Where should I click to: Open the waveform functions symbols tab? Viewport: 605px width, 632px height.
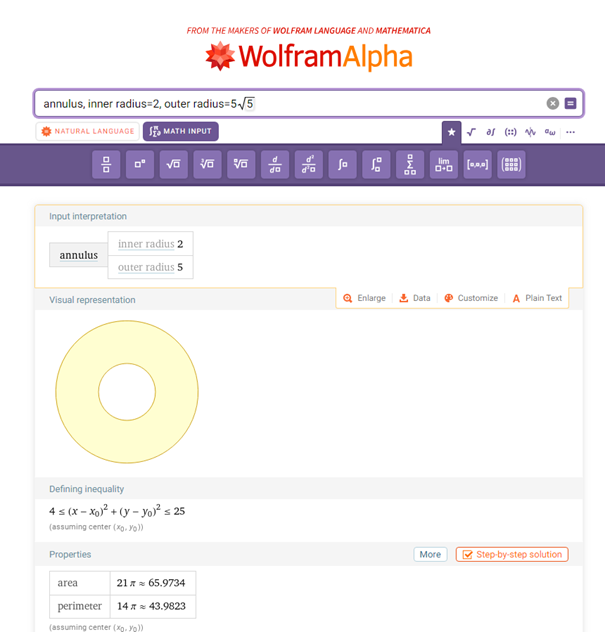[x=530, y=132]
